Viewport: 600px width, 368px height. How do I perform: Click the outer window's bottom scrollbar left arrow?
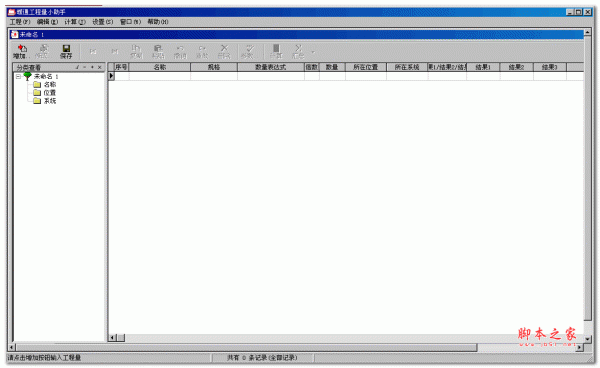click(x=11, y=347)
